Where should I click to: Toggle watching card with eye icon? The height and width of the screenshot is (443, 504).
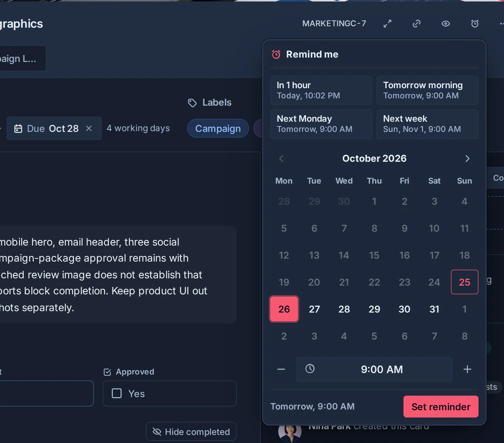pos(446,24)
